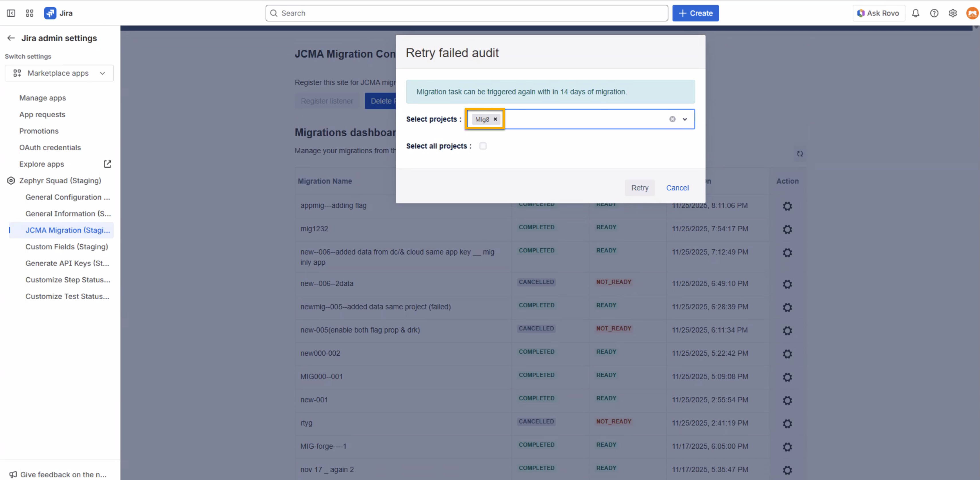Select Manage apps in the sidebar

point(43,98)
